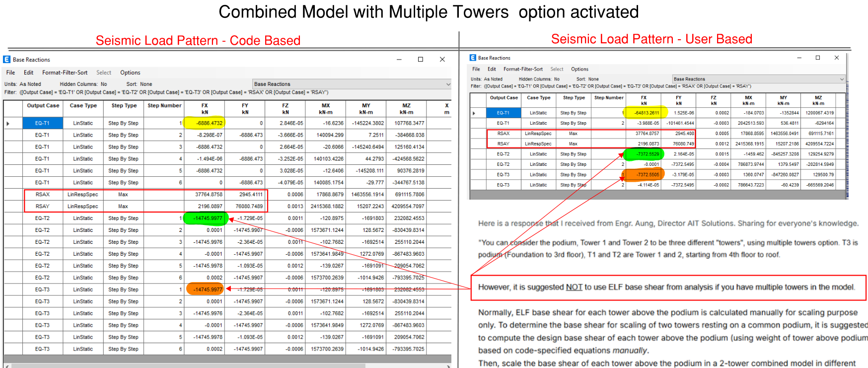The height and width of the screenshot is (368, 868).
Task: Minimize the left Base Reactions window
Action: (x=399, y=59)
